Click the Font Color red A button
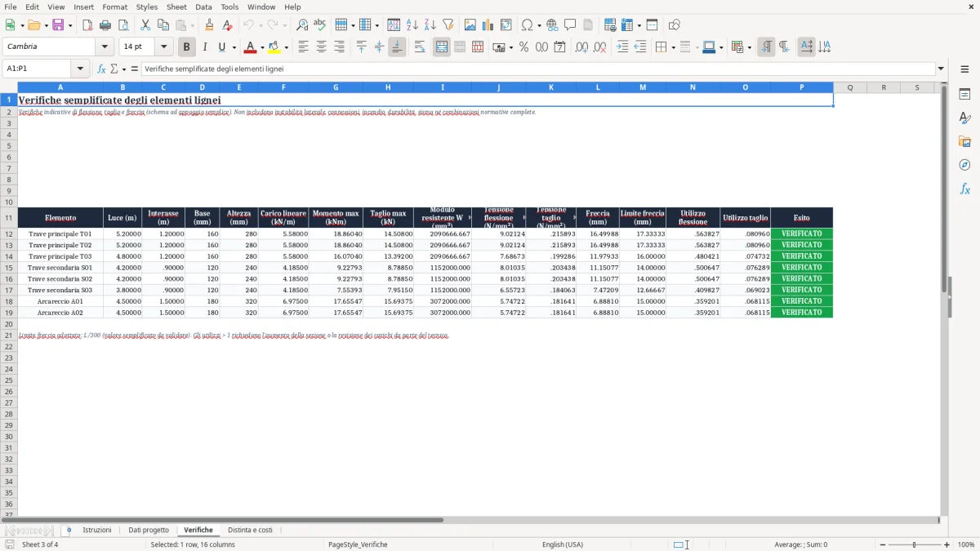This screenshot has width=980, height=551. click(250, 47)
